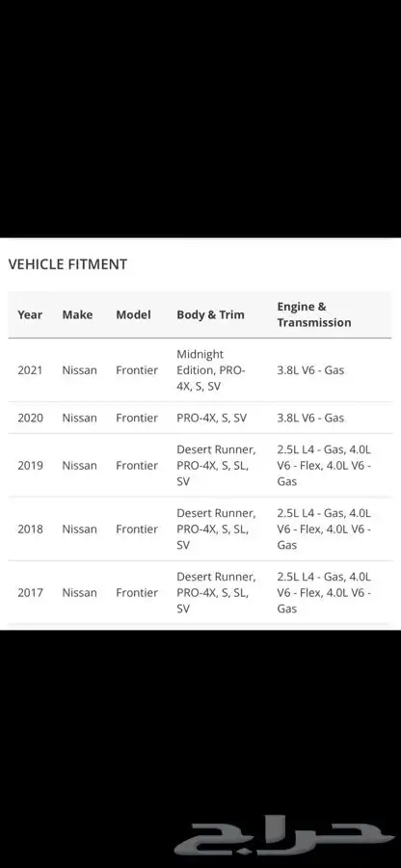Click the VEHICLE FITMENT heading
Viewport: 401px width, 868px height.
[67, 264]
